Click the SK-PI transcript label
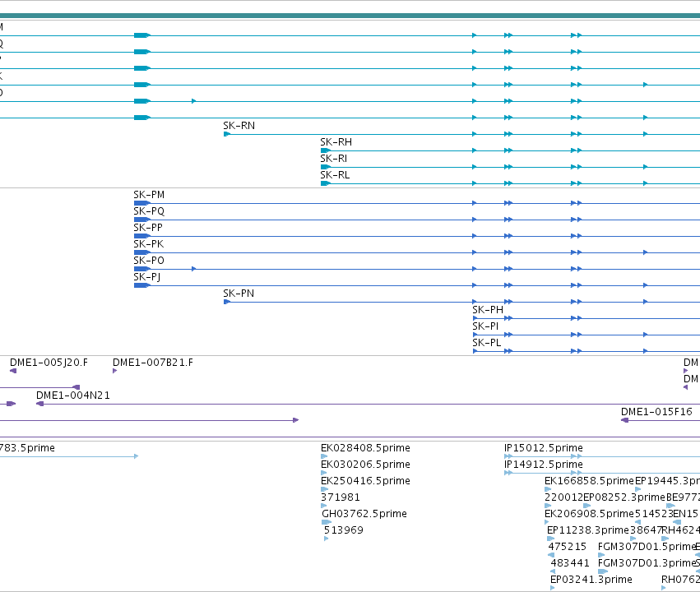This screenshot has width=700, height=592. (485, 326)
